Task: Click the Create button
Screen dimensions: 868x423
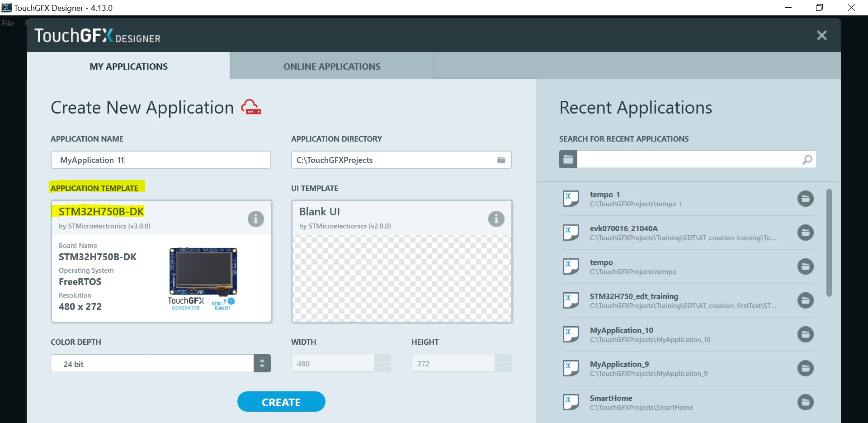Action: click(281, 402)
